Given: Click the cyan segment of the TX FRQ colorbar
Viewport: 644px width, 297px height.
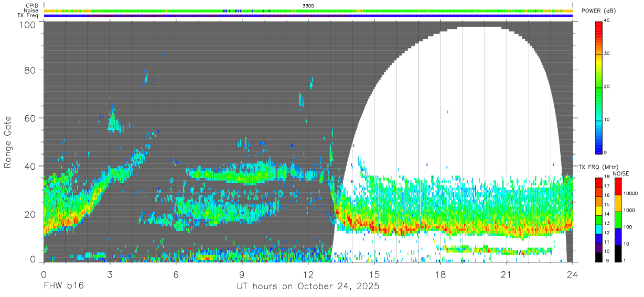Looking at the screenshot, I should tap(598, 229).
